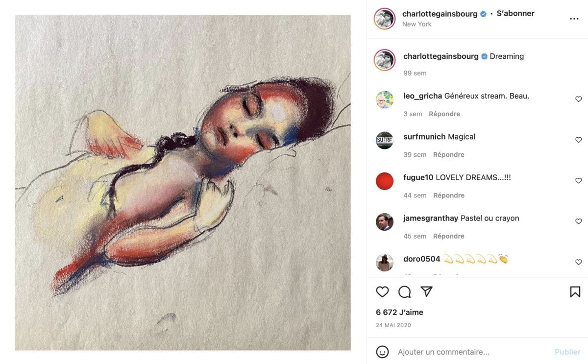Reply to leo_gricha's comment with Répondre
This screenshot has width=588, height=364.
(x=444, y=114)
